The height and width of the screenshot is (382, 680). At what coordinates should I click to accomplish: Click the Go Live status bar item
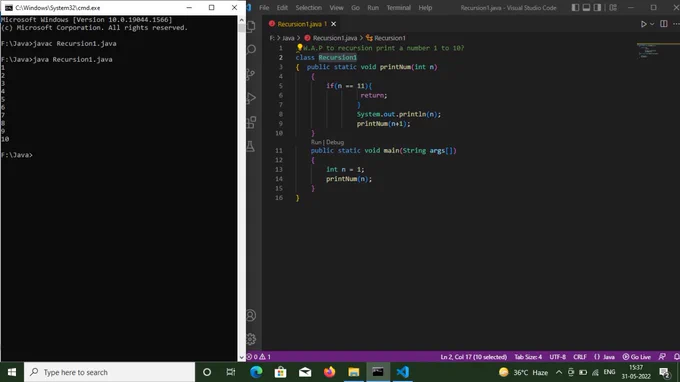(x=636, y=357)
